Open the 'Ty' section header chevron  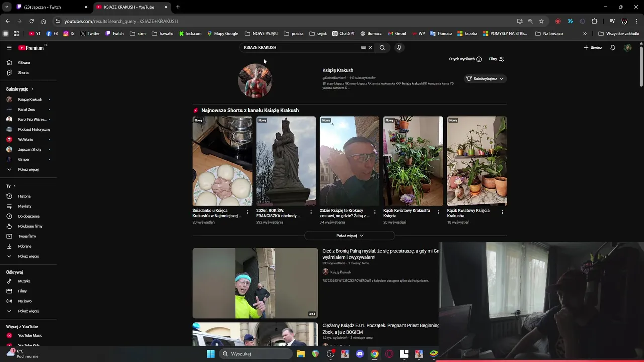[x=14, y=186]
